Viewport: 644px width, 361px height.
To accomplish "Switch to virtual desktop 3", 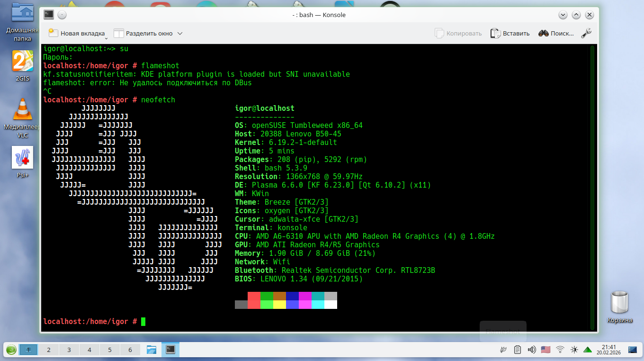I will (x=69, y=350).
